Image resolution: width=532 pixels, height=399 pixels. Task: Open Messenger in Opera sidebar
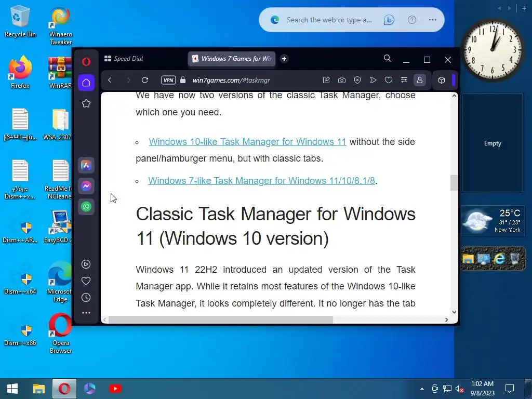pyautogui.click(x=86, y=186)
